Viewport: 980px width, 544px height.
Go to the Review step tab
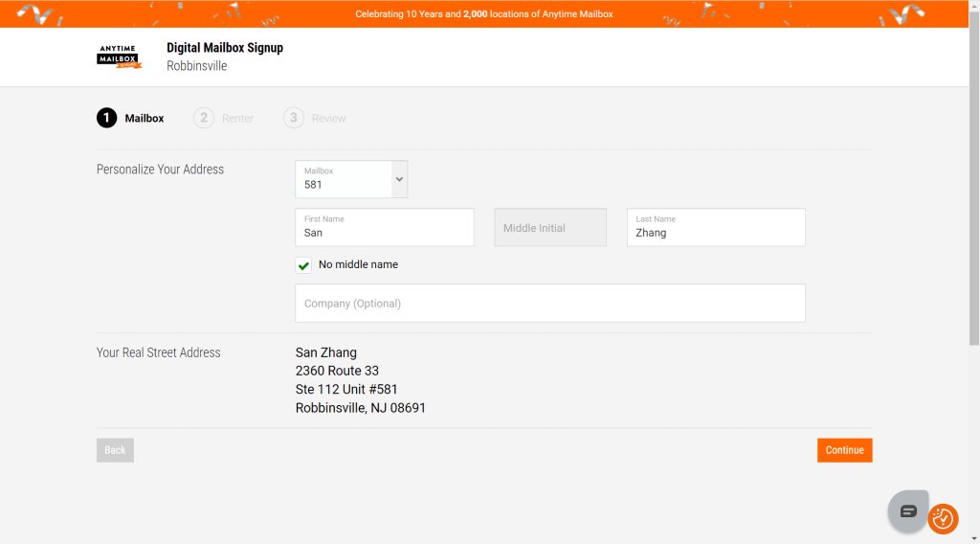coord(329,118)
